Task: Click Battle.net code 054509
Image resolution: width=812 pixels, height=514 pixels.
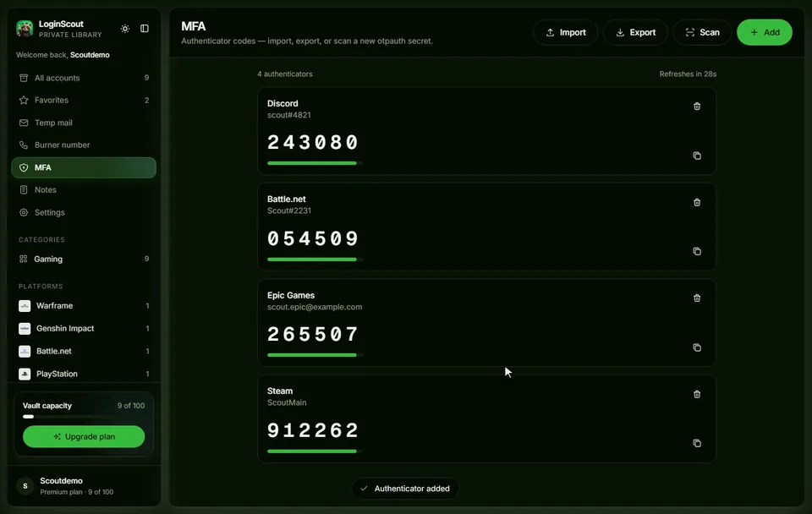Action: click(313, 238)
